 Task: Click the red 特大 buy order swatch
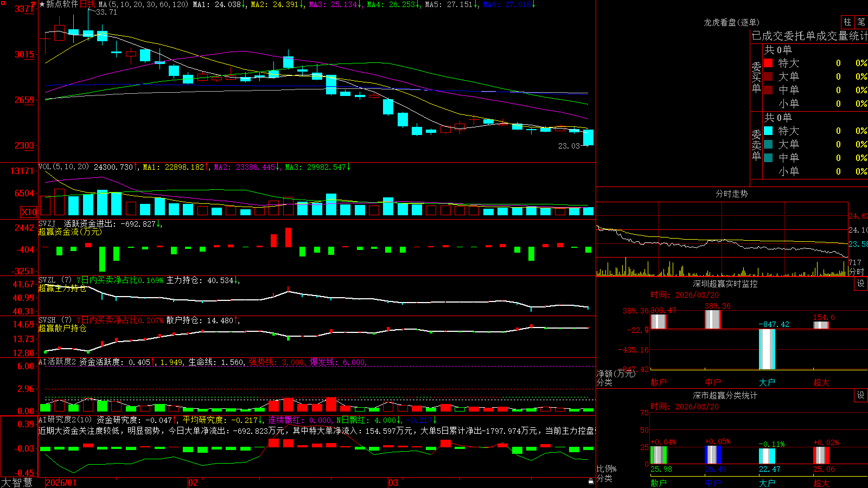(768, 63)
